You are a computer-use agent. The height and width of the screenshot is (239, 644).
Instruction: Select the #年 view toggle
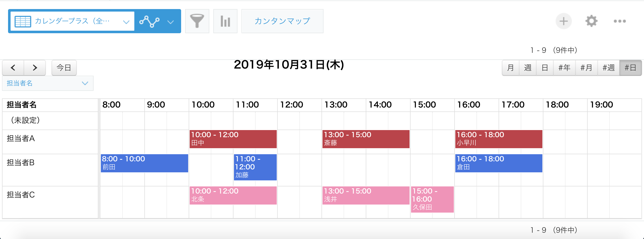(565, 68)
